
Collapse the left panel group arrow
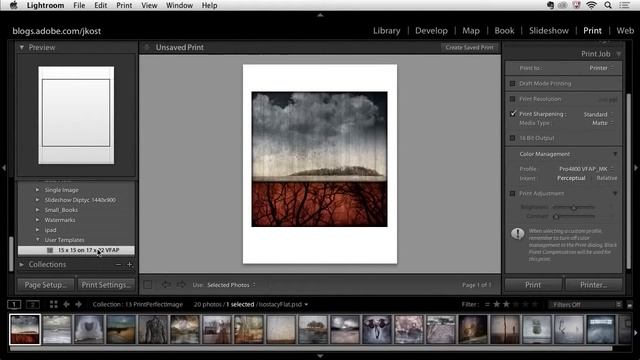pyautogui.click(x=3, y=168)
